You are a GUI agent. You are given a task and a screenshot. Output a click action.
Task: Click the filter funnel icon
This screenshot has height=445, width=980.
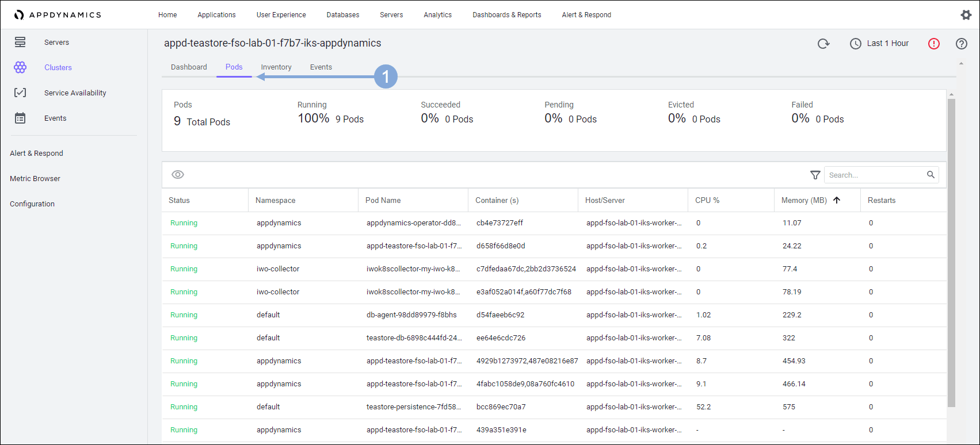click(x=815, y=175)
